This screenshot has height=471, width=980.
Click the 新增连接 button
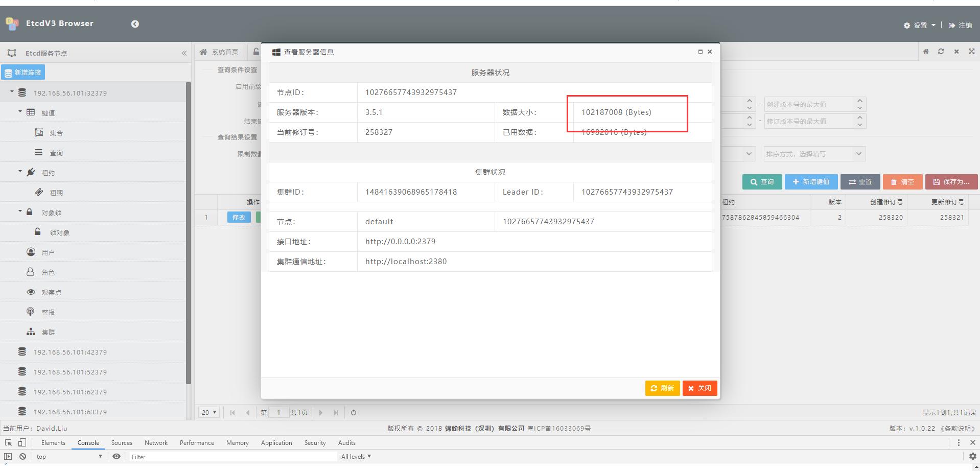tap(23, 73)
